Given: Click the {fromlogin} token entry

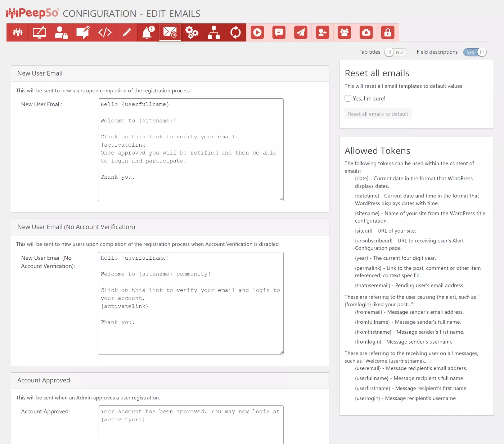Looking at the screenshot, I should coord(404,342).
